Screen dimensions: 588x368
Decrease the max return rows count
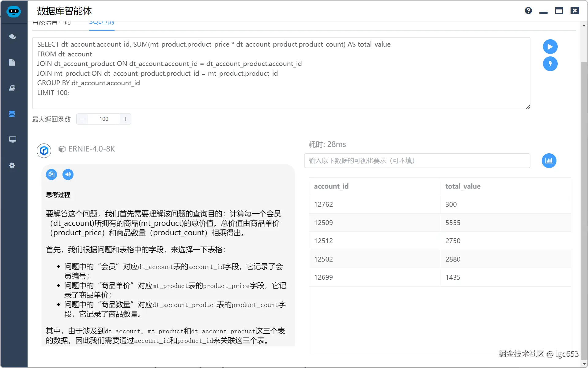[x=82, y=119]
